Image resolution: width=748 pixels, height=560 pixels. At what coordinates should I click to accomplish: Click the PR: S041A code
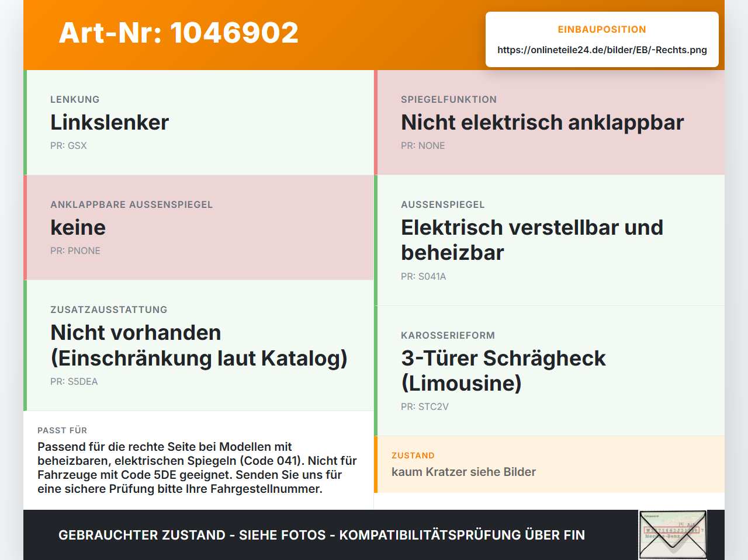pos(423,277)
